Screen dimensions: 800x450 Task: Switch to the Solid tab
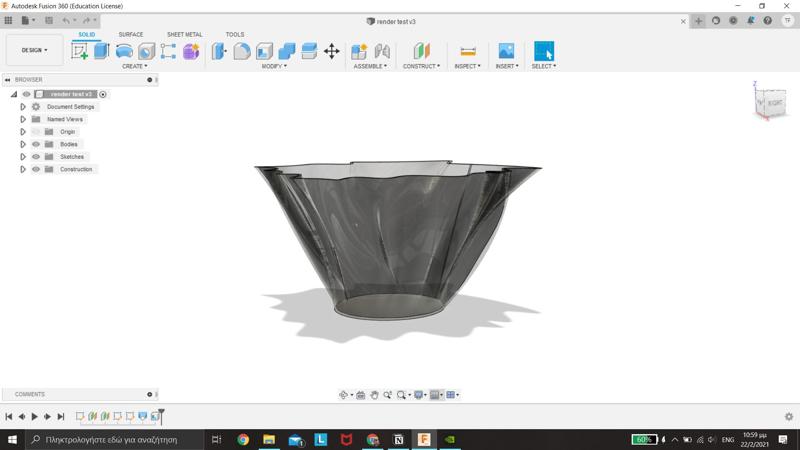click(x=87, y=34)
